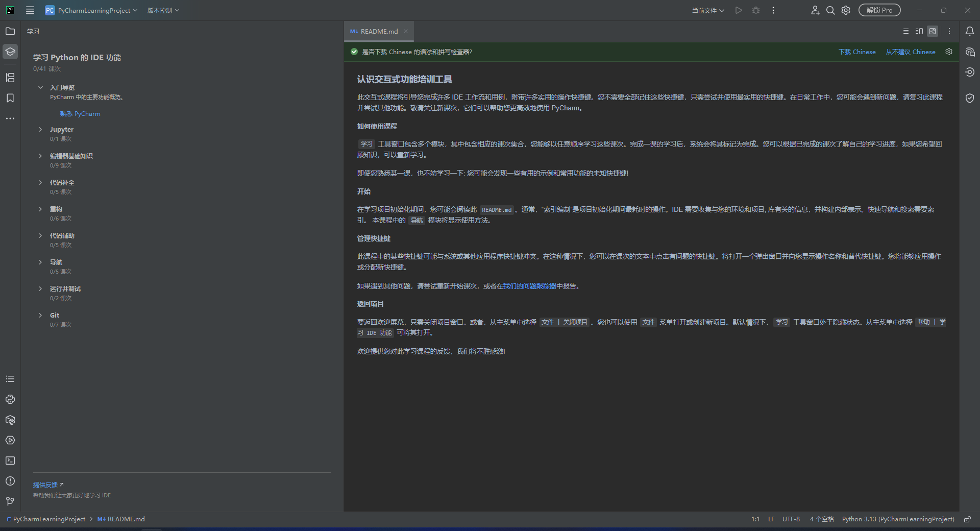Expand the 导航 module
The height and width of the screenshot is (531, 980).
40,262
